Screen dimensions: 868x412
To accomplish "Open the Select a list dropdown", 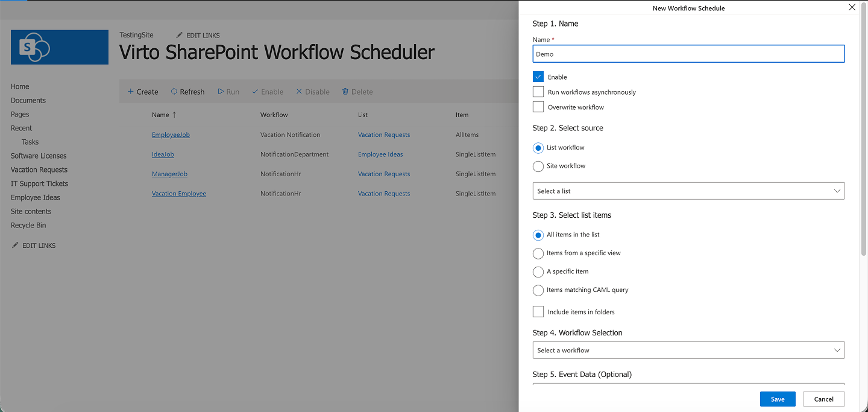I will click(688, 191).
